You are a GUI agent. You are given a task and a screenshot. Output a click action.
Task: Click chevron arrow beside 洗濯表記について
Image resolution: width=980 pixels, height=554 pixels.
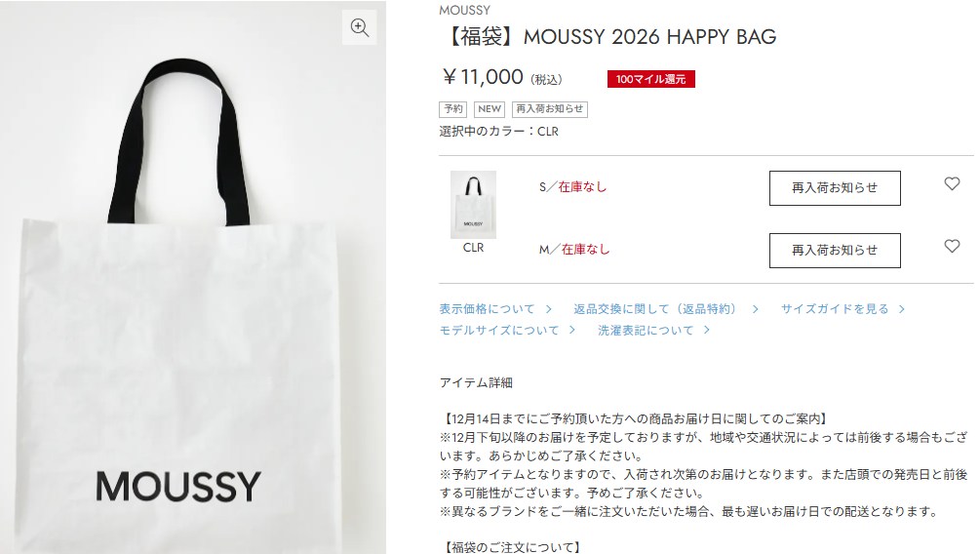coord(706,330)
